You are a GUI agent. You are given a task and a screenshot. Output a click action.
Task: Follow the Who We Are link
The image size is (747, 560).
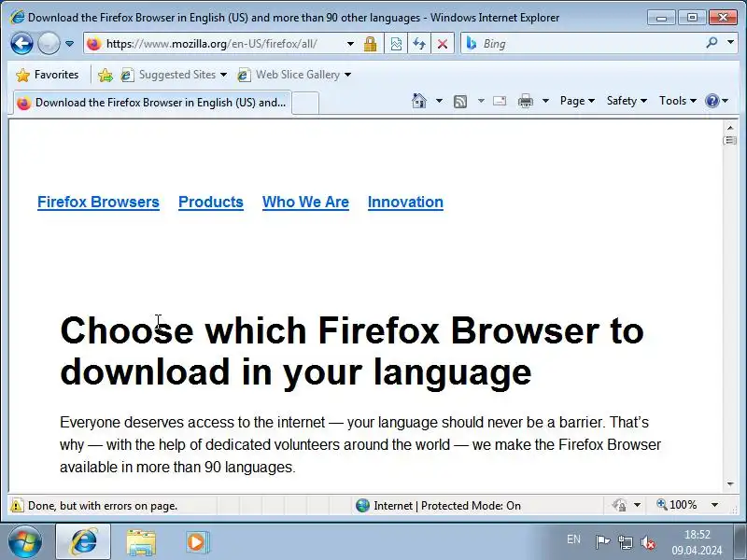pos(305,202)
